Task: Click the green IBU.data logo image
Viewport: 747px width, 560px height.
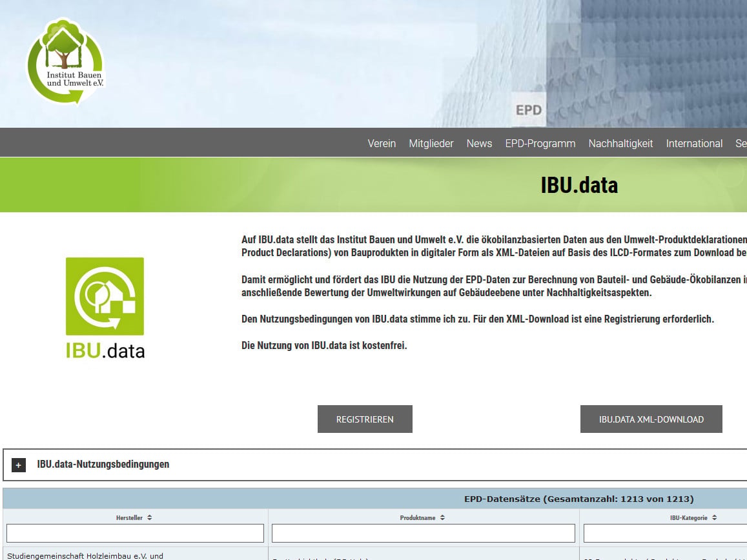Action: click(105, 308)
